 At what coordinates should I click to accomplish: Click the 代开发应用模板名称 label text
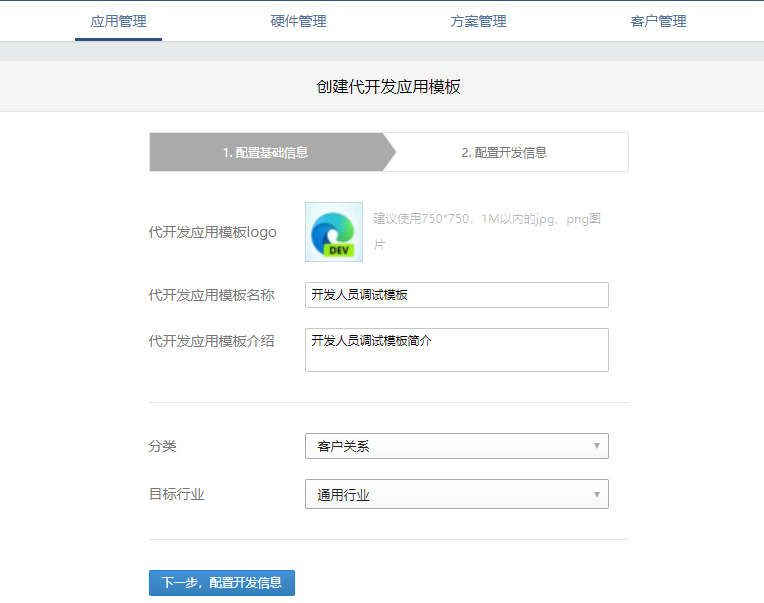(x=211, y=295)
